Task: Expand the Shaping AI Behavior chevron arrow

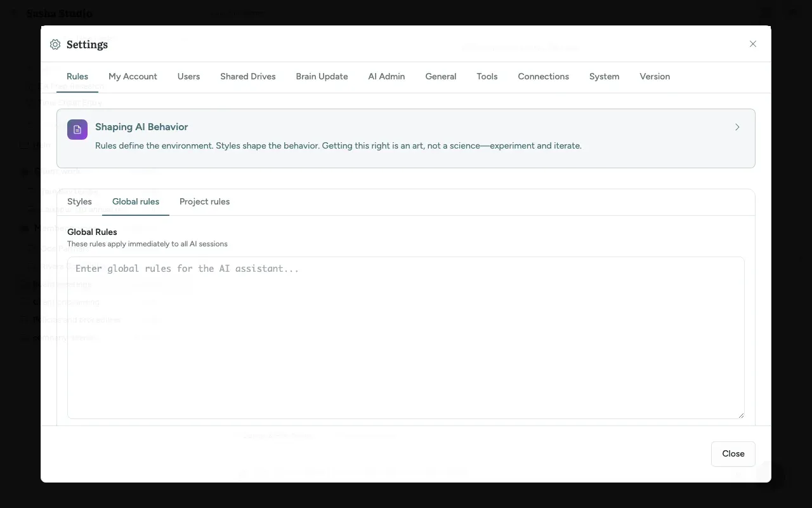Action: click(737, 127)
